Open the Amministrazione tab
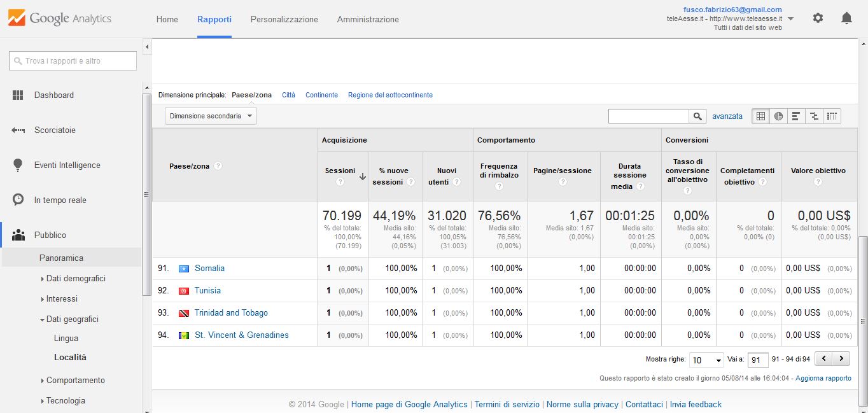This screenshot has width=868, height=413. [x=368, y=19]
